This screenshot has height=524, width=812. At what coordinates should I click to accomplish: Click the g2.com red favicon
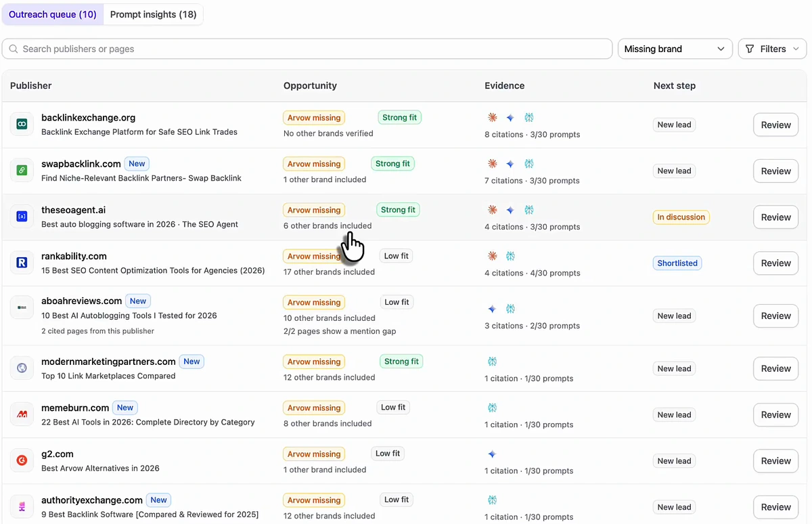22,460
